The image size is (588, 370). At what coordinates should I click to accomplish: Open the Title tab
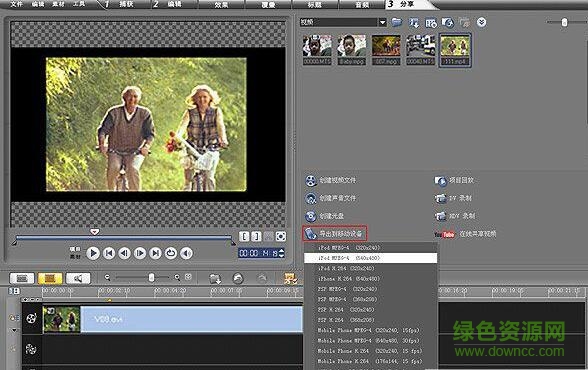pyautogui.click(x=315, y=4)
